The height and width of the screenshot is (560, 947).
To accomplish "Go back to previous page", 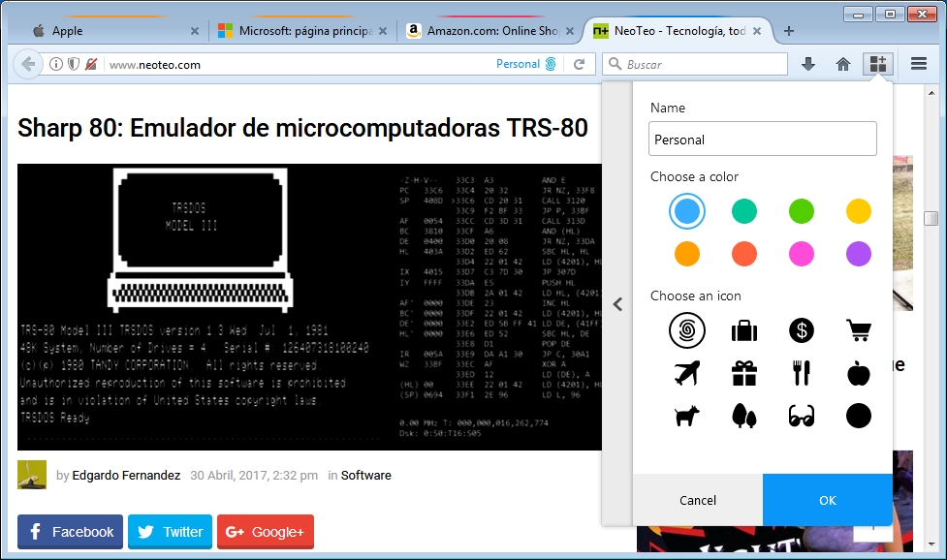I will click(28, 64).
